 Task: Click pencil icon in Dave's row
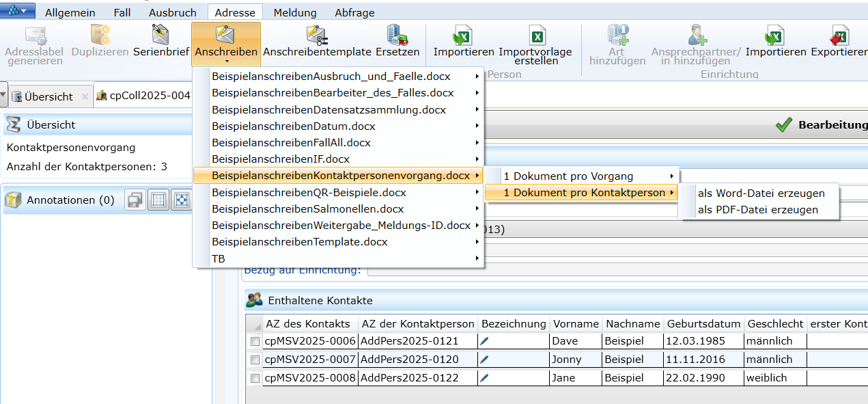(485, 341)
